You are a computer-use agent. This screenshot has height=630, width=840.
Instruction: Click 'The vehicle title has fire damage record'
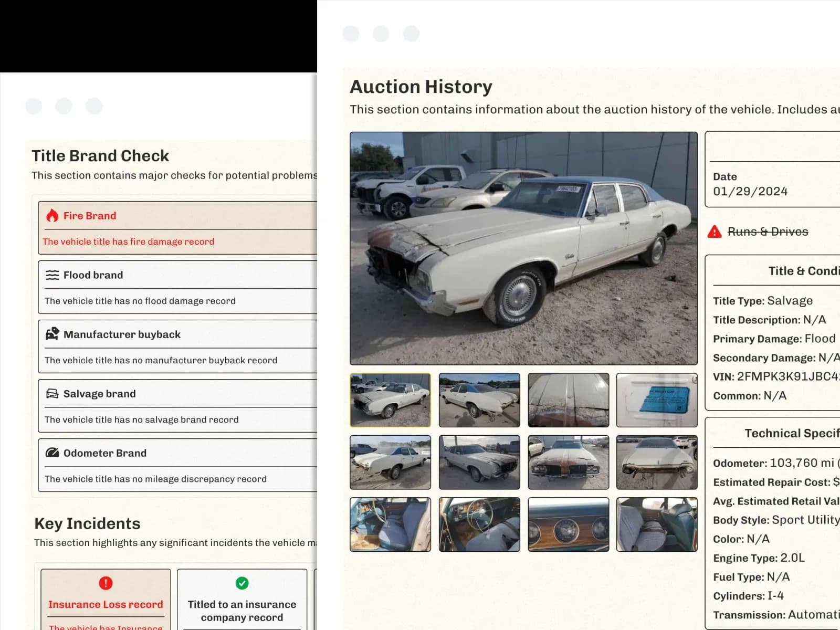[x=129, y=241]
